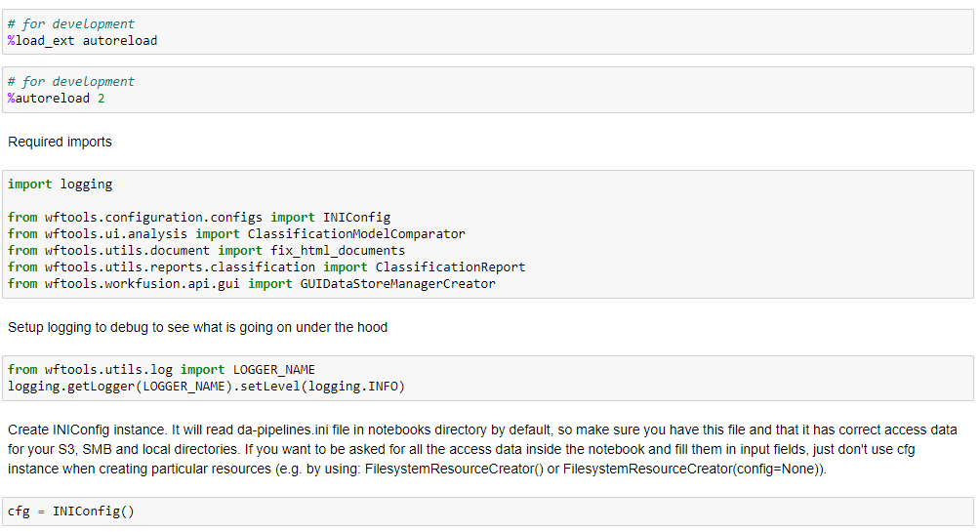Click the '%load_ext autoreload' code cell
This screenshot has width=980, height=532.
[x=487, y=32]
